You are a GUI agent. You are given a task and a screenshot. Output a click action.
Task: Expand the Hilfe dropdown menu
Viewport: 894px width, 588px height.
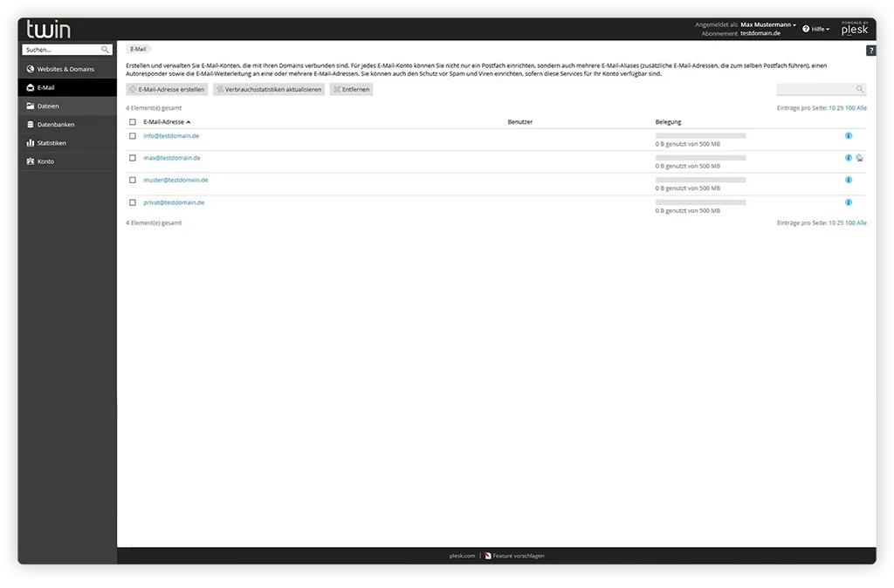[816, 30]
